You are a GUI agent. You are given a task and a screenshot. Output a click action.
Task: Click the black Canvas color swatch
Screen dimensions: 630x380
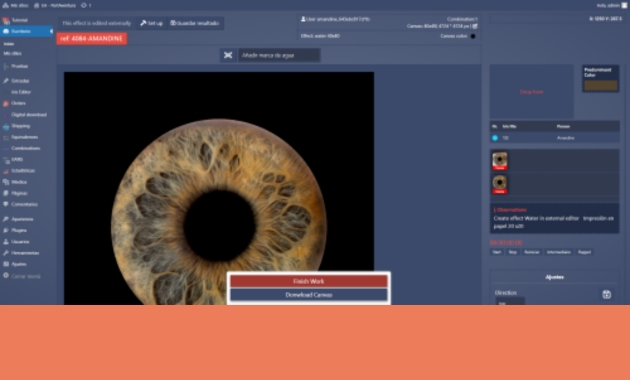(x=473, y=37)
